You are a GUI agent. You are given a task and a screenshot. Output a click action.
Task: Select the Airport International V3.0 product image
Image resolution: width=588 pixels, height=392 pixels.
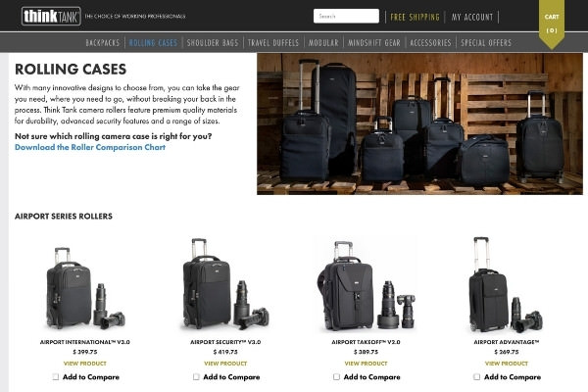(85, 288)
